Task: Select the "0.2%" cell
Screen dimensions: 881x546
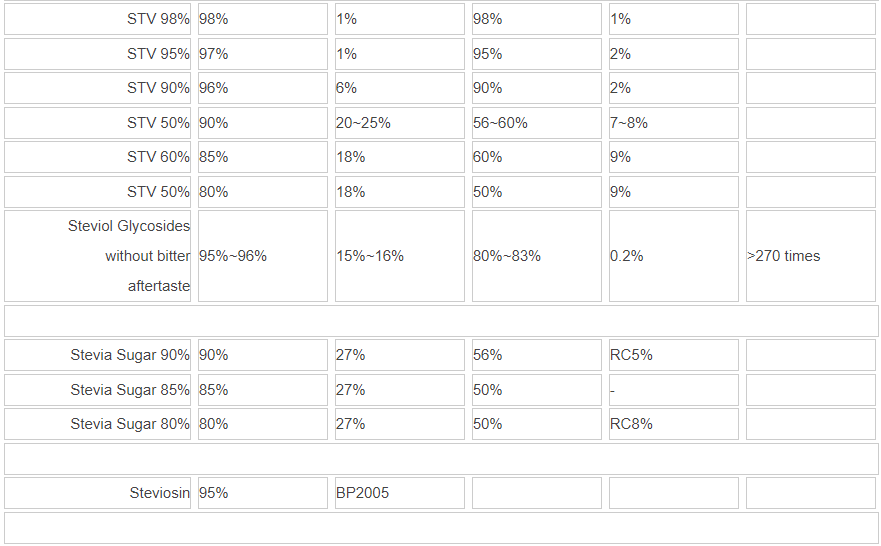Action: coord(626,256)
